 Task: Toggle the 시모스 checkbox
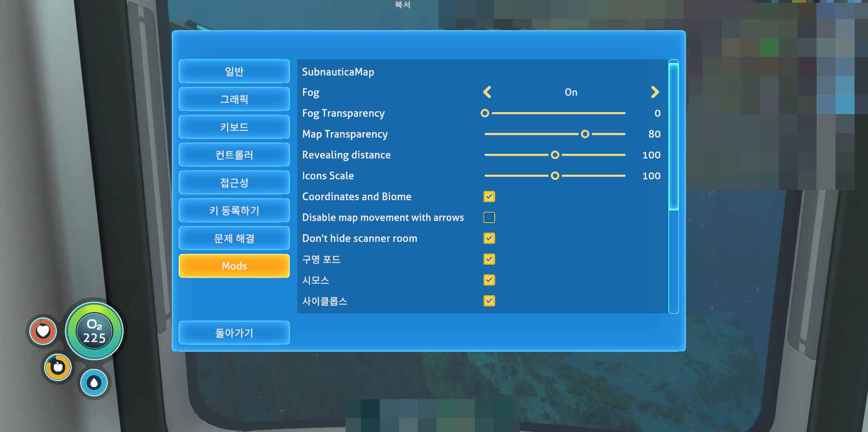pos(489,280)
